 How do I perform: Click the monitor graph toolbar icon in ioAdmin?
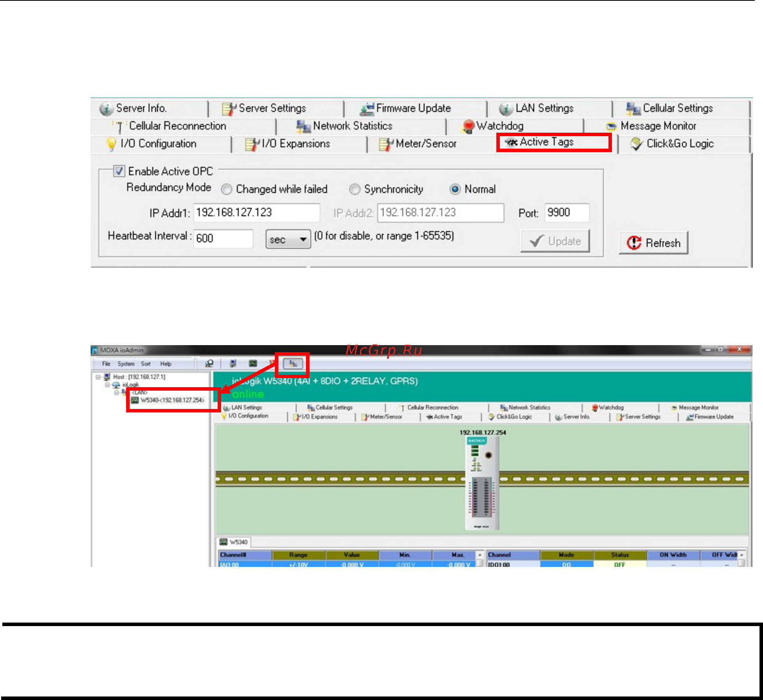pyautogui.click(x=253, y=363)
